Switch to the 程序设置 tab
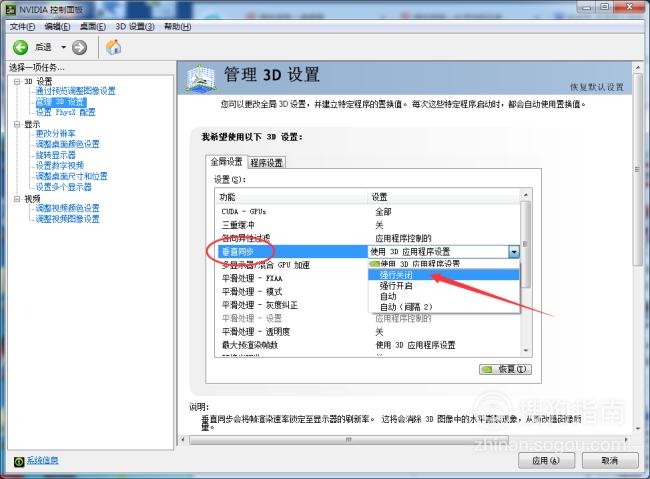Screen dimensions: 650x479 267,163
